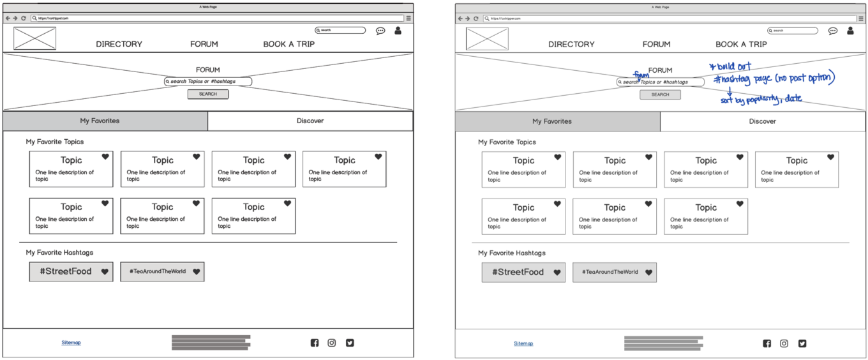This screenshot has width=868, height=360.
Task: Click the browser back arrow in right wireframe
Action: tap(460, 19)
